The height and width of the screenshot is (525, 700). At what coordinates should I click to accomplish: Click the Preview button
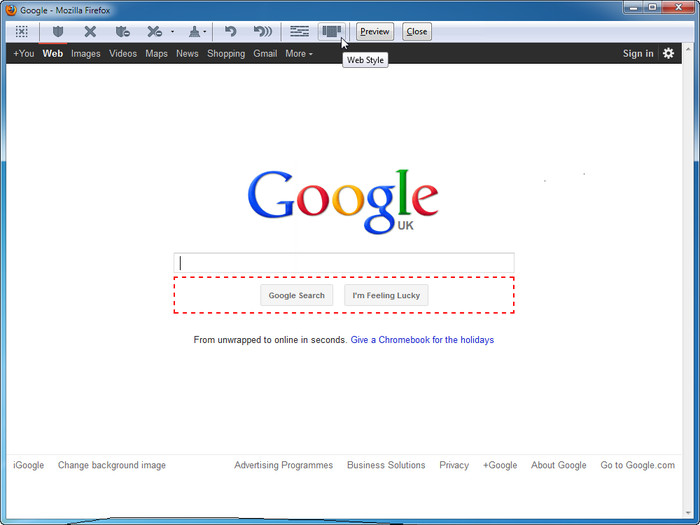(x=375, y=32)
